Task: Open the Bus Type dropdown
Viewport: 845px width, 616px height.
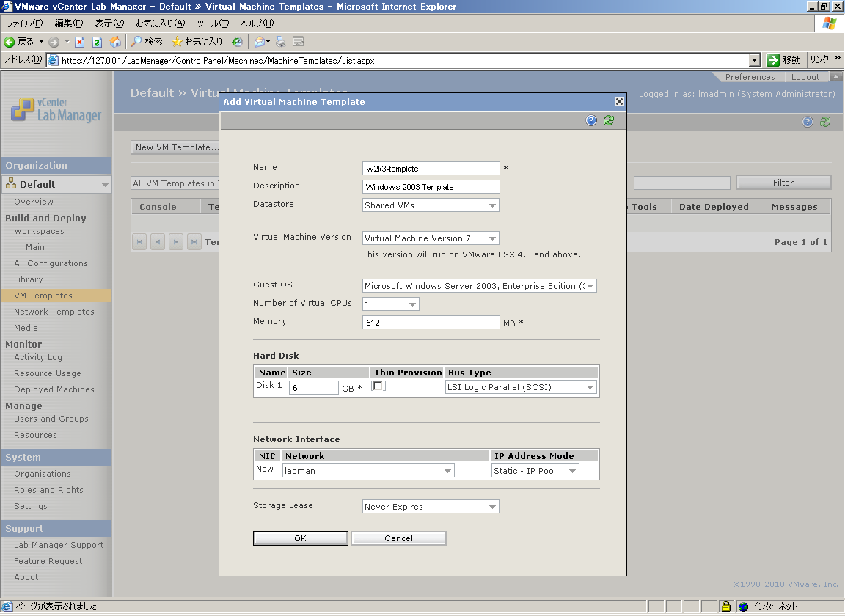Action: pyautogui.click(x=521, y=387)
